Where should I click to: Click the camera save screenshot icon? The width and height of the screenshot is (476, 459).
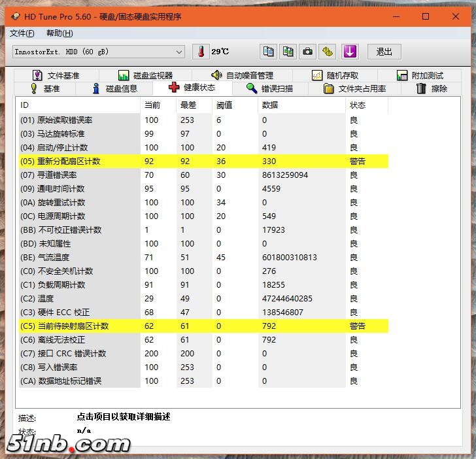307,52
